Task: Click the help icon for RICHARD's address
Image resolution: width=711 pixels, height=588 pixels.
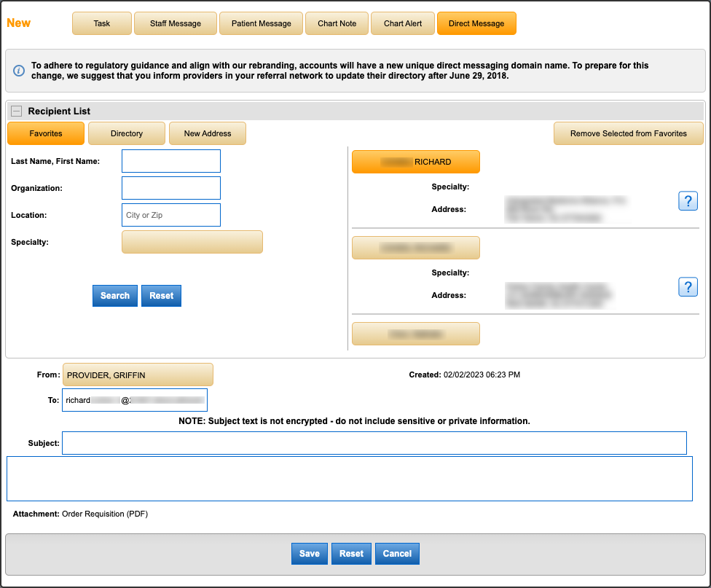Action: pos(688,201)
